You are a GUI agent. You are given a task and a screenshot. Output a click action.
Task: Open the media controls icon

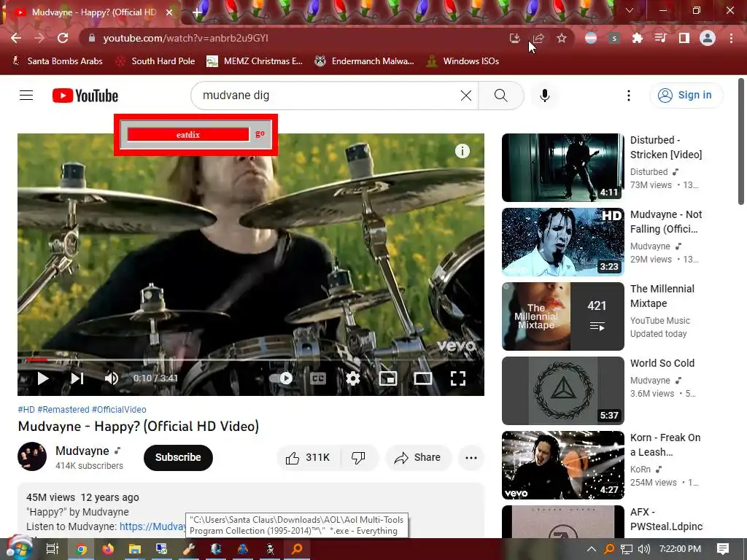(661, 38)
